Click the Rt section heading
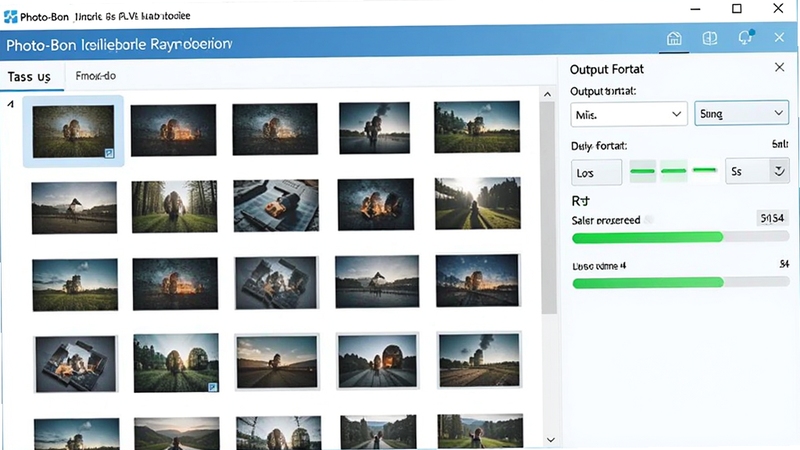 tap(580, 201)
